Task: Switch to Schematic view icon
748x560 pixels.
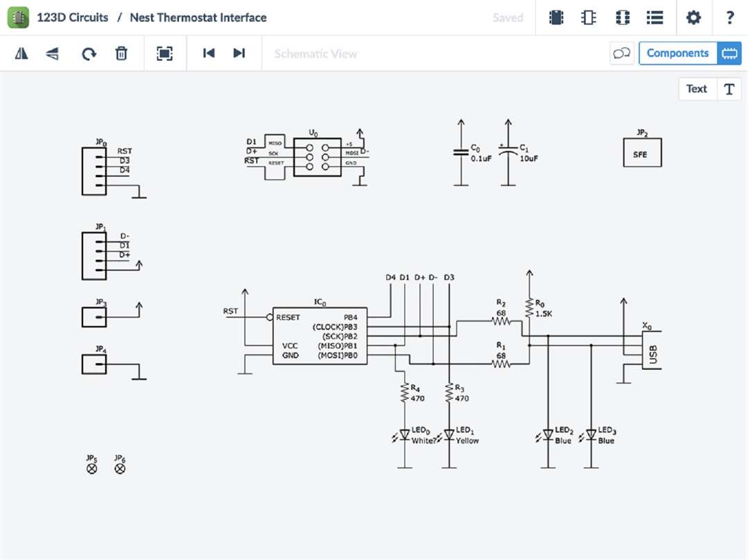Action: click(x=589, y=18)
